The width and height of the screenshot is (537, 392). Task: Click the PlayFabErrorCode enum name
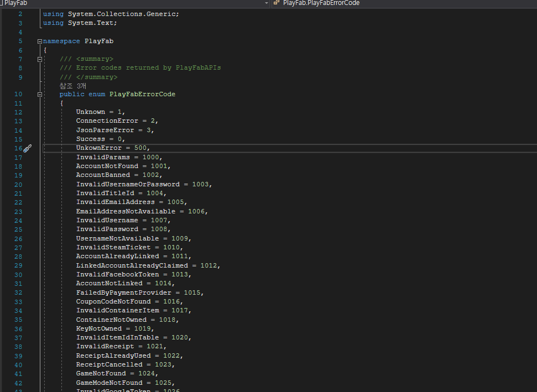tap(142, 94)
